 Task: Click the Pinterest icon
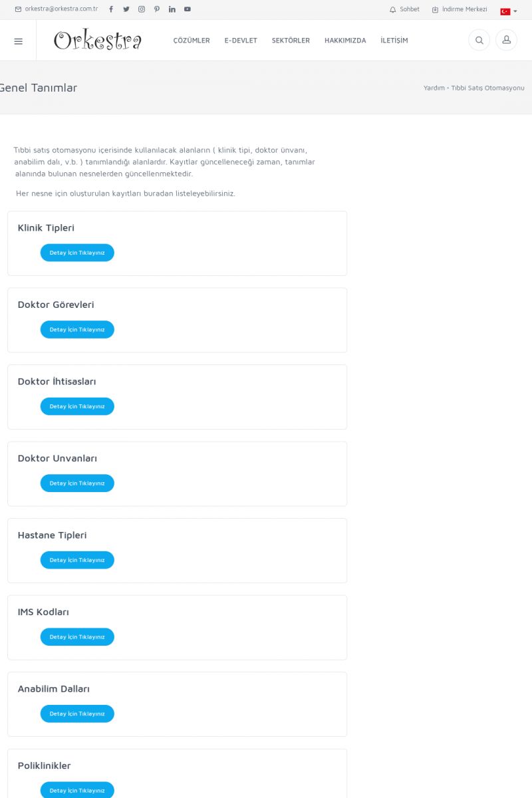click(x=157, y=9)
